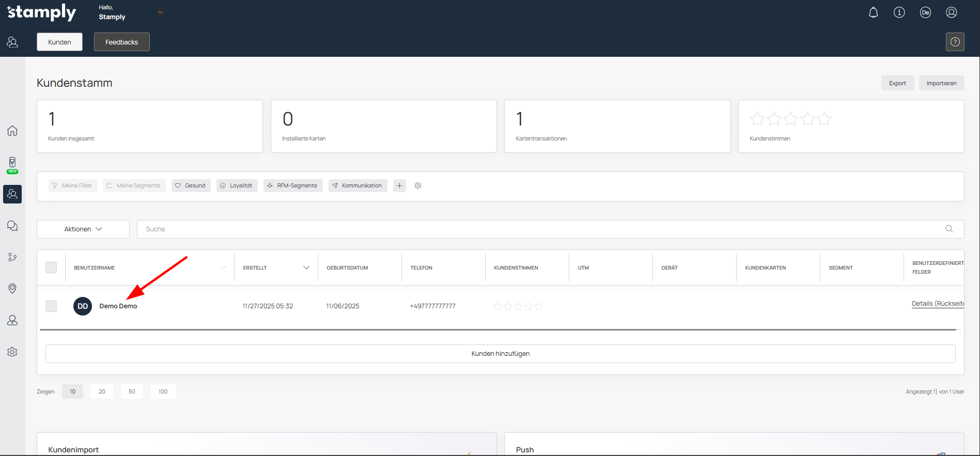Click the info circle icon in header
Screen dimensions: 980x456
pos(899,13)
